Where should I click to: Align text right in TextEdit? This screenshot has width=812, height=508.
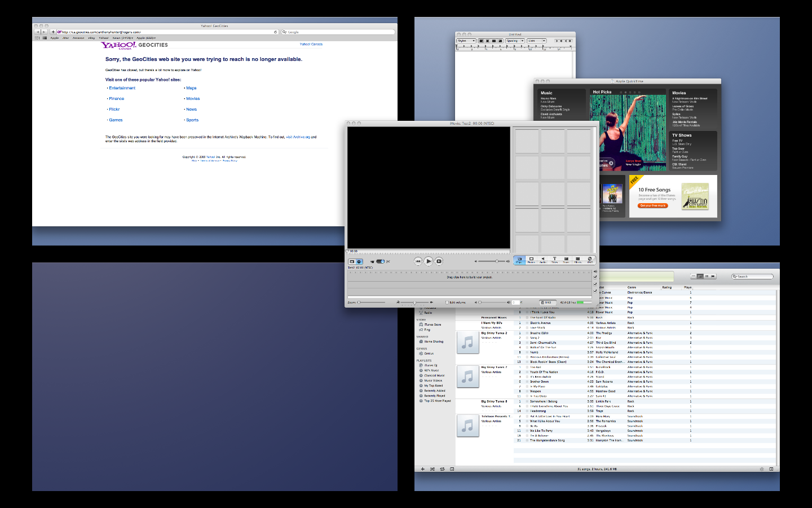[x=500, y=41]
